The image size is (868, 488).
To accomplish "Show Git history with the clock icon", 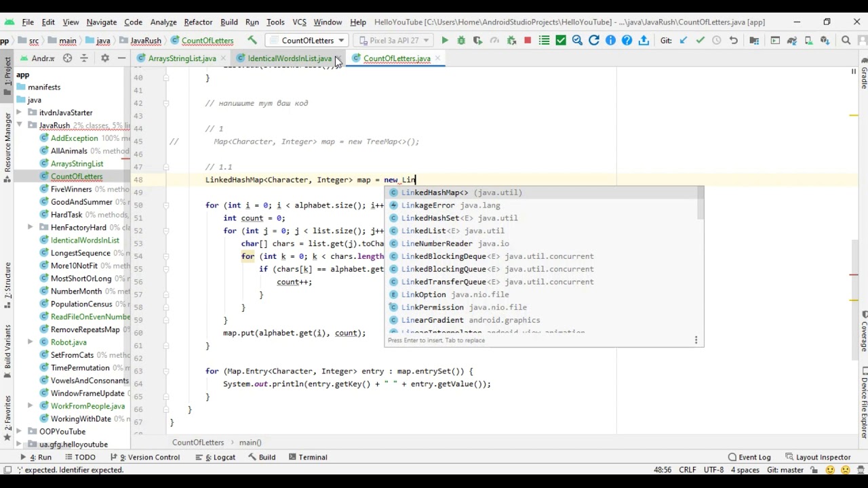I will click(x=717, y=41).
